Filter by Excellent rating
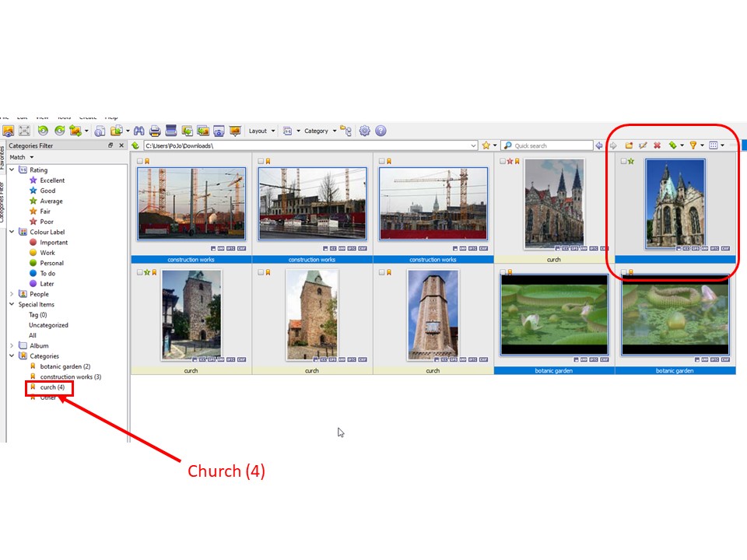747x560 pixels. [52, 180]
